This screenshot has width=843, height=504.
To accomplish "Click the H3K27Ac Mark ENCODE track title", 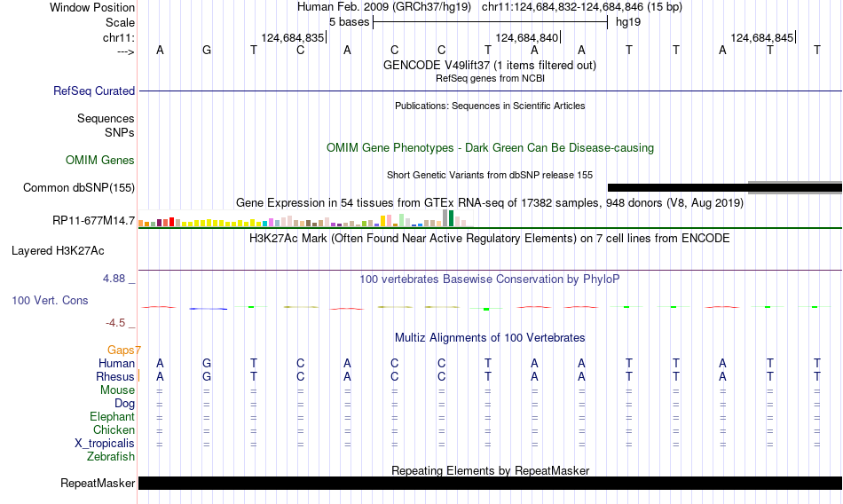I will 489,239.
